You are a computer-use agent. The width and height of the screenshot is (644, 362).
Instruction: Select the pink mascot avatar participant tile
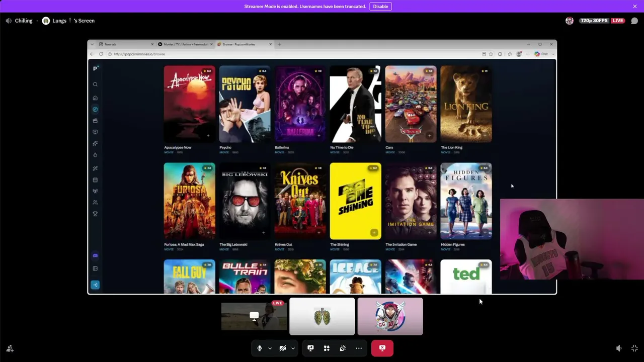click(390, 316)
